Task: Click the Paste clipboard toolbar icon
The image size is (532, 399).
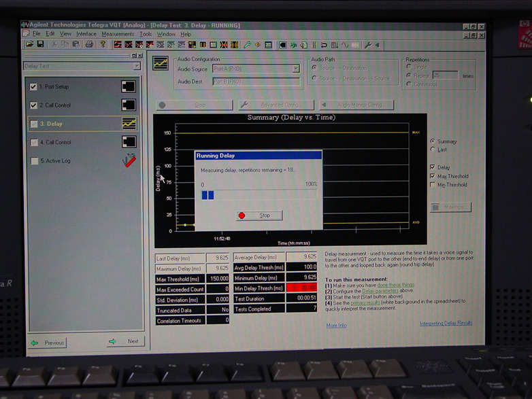Action: coord(76,44)
